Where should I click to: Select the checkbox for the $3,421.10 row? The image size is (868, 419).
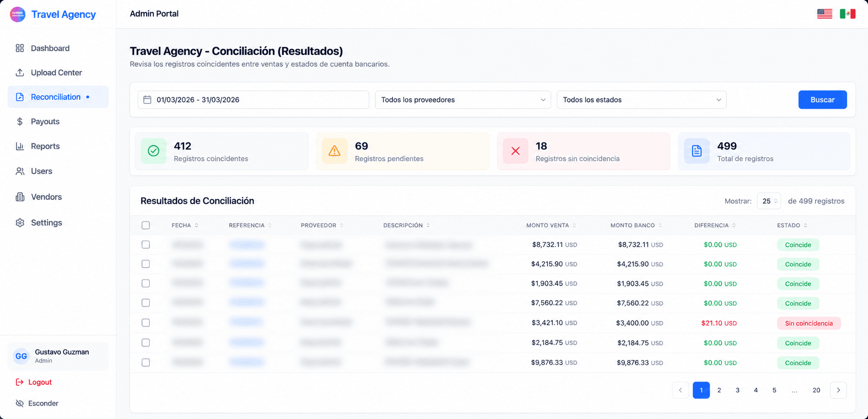pos(146,323)
